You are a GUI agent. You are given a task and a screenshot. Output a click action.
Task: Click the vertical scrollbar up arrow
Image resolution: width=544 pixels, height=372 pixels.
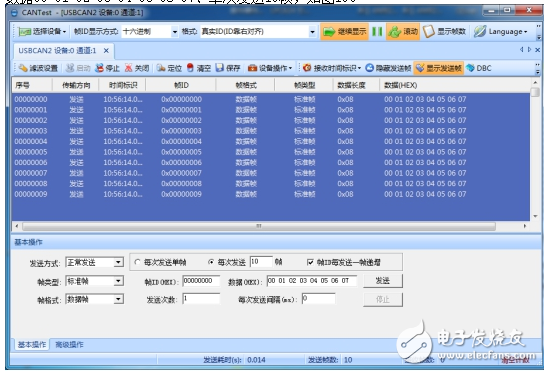[x=535, y=83]
